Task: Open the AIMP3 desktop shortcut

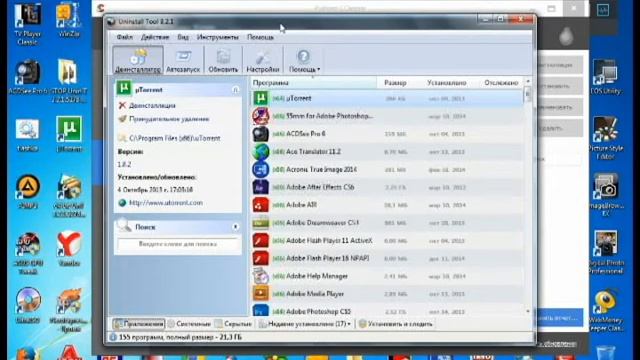Action: point(27,192)
